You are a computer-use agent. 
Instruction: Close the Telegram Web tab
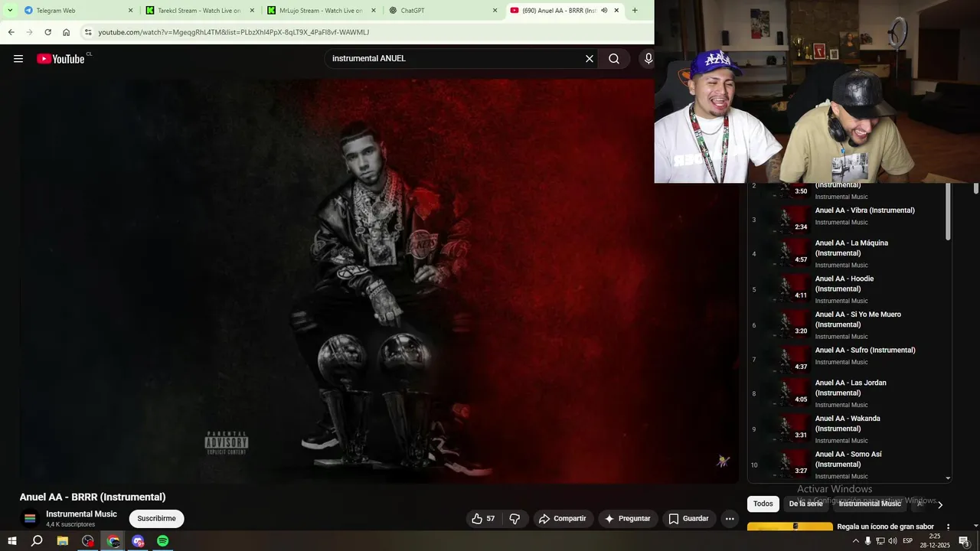(130, 11)
